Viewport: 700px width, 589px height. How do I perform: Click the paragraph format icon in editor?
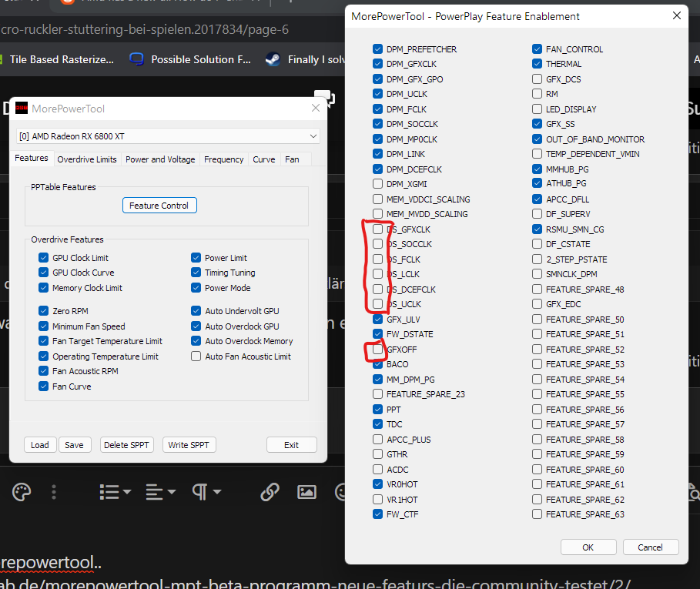[199, 492]
